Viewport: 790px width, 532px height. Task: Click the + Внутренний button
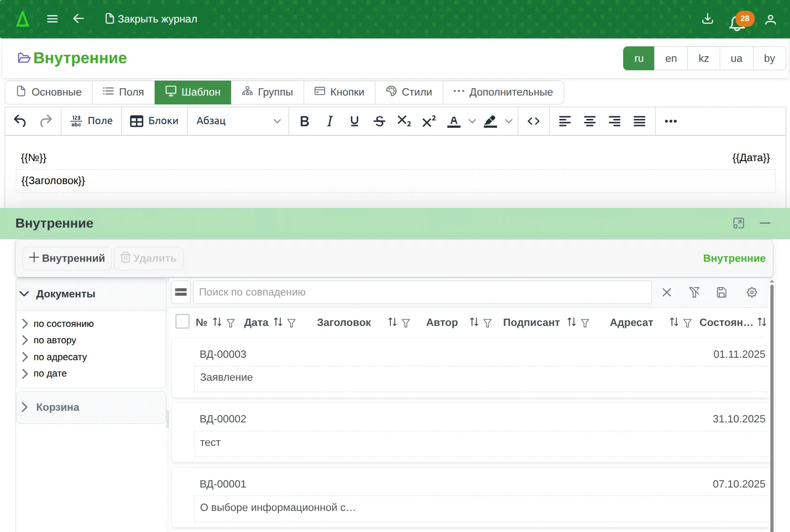tap(67, 259)
